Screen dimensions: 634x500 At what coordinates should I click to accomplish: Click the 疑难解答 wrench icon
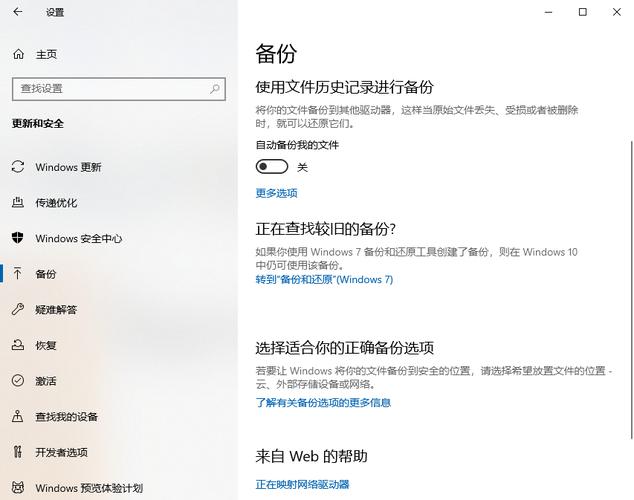18,309
